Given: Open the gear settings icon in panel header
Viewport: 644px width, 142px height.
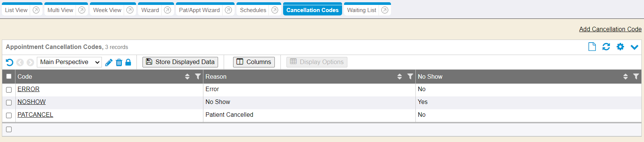Looking at the screenshot, I should point(620,47).
